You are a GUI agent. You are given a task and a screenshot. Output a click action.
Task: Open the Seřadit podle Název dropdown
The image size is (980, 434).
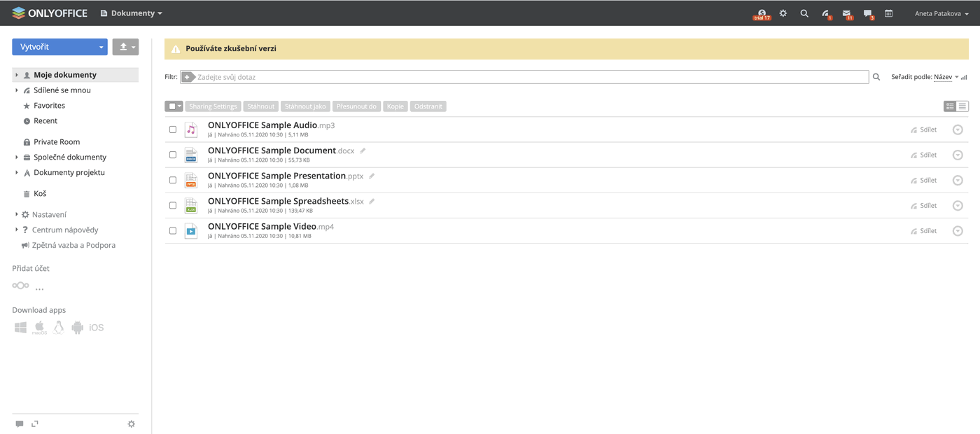[x=946, y=77]
